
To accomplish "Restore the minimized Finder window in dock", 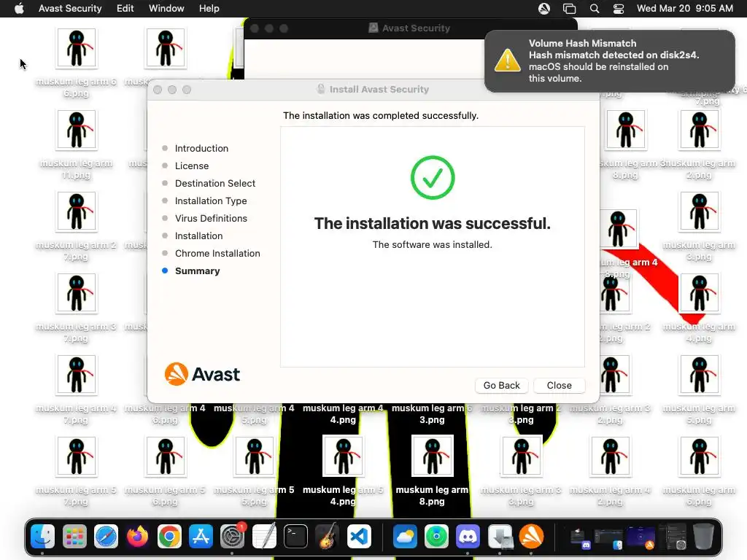I will click(x=609, y=537).
